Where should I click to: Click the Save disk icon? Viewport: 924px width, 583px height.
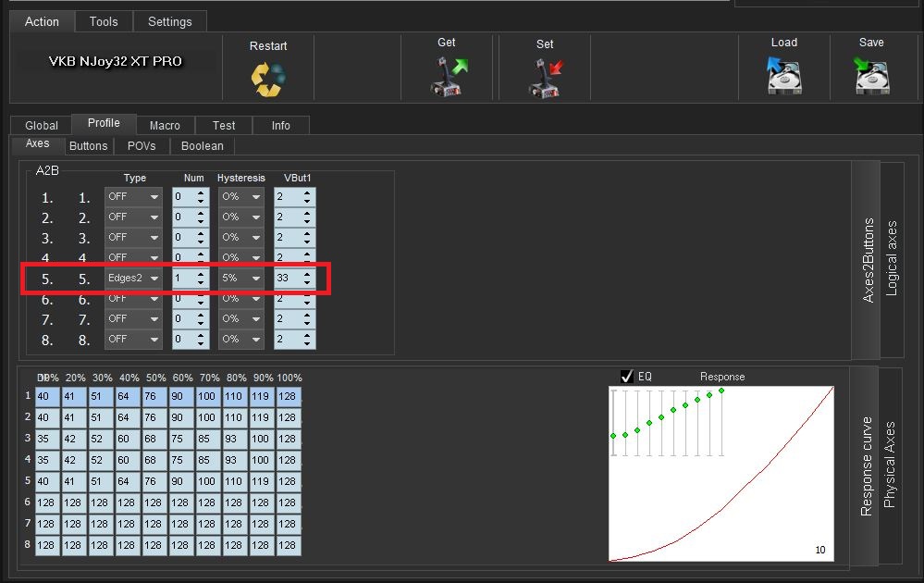click(x=871, y=75)
